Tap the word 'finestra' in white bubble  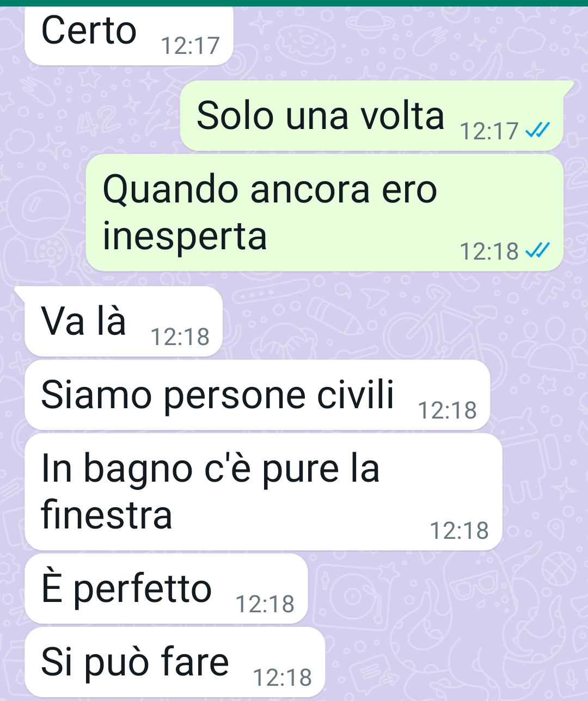click(107, 514)
